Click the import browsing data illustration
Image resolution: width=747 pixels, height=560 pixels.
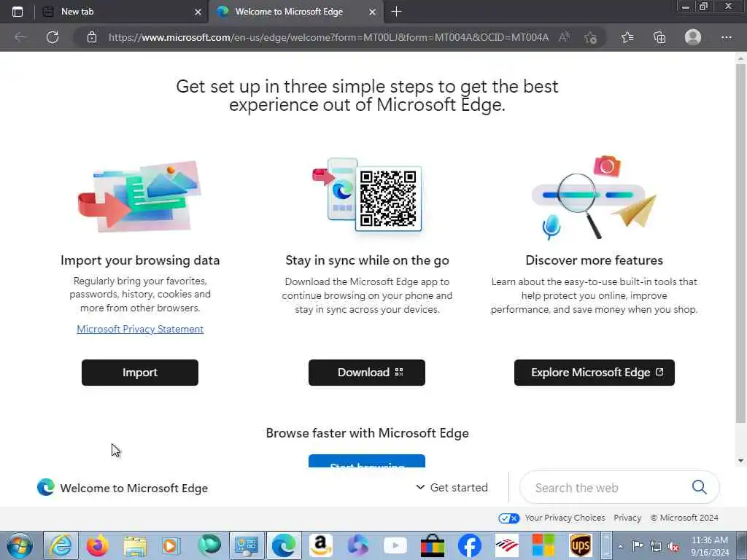139,195
